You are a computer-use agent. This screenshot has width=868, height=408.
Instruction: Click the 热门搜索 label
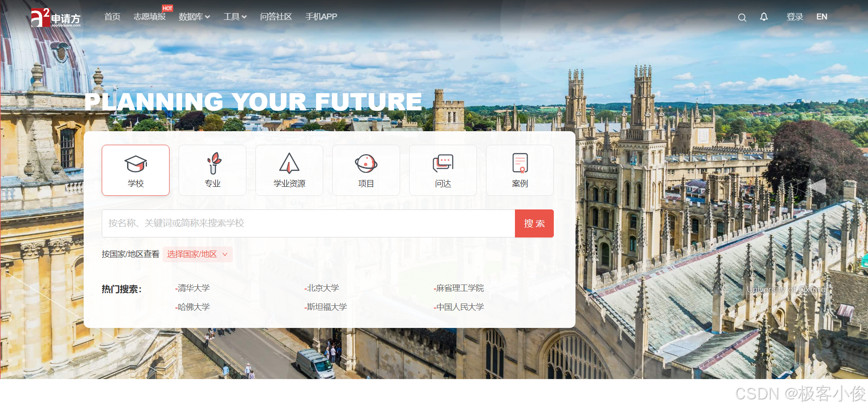click(122, 289)
